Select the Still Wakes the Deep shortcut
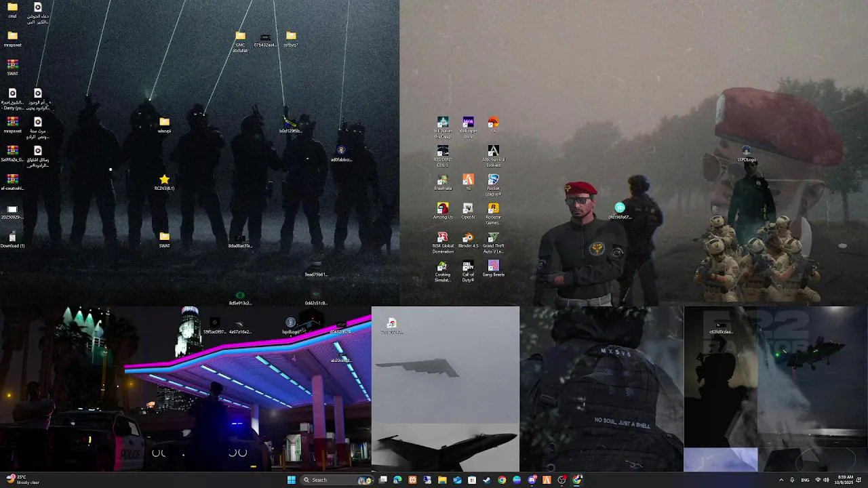Image resolution: width=868 pixels, height=488 pixels. (x=443, y=128)
